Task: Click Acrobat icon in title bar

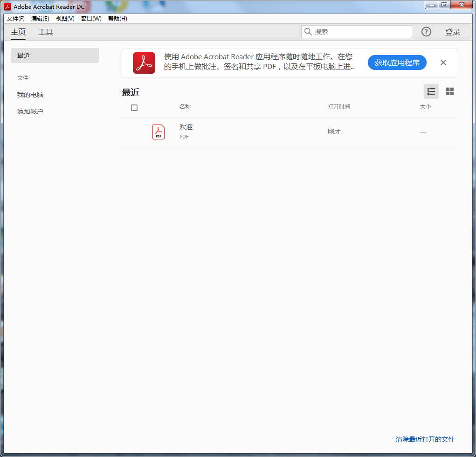Action: click(x=7, y=7)
